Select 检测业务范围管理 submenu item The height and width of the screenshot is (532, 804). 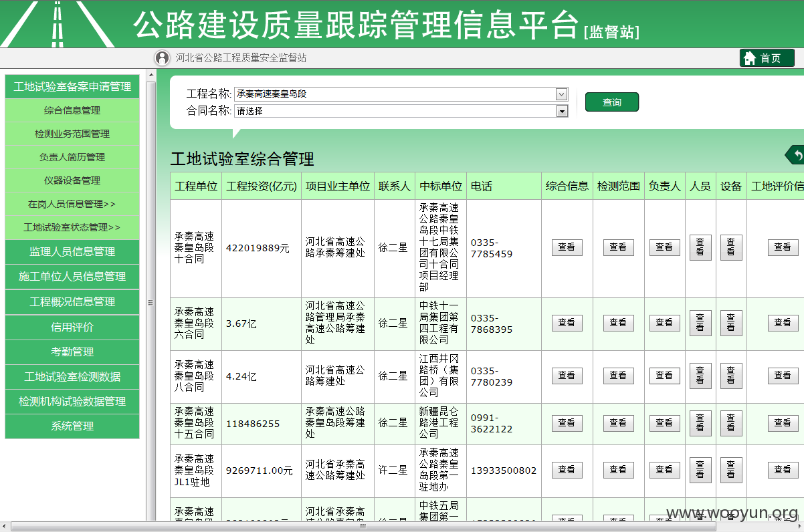click(72, 134)
